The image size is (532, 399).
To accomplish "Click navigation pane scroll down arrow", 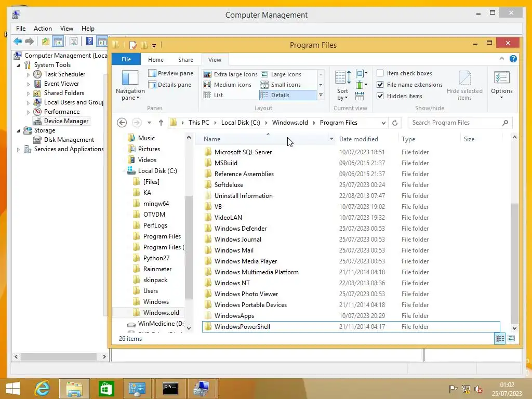I will 189,328.
